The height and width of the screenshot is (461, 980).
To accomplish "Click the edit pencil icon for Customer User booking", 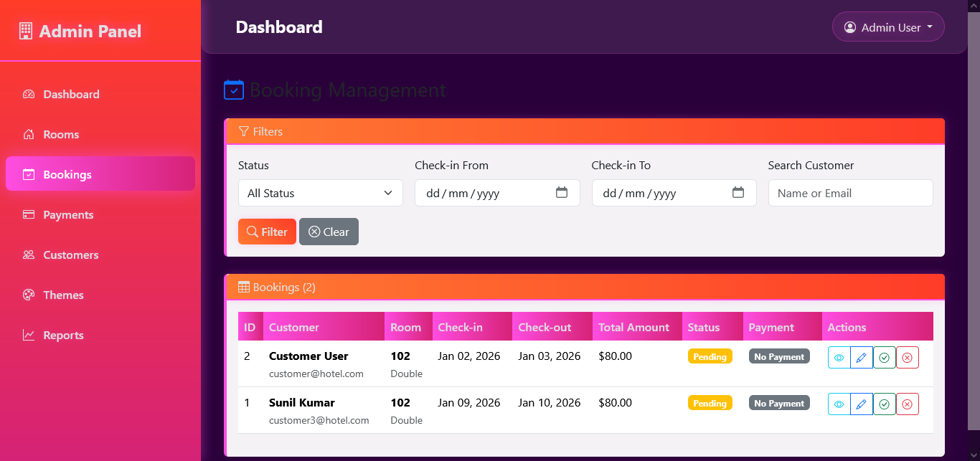I will pos(862,357).
